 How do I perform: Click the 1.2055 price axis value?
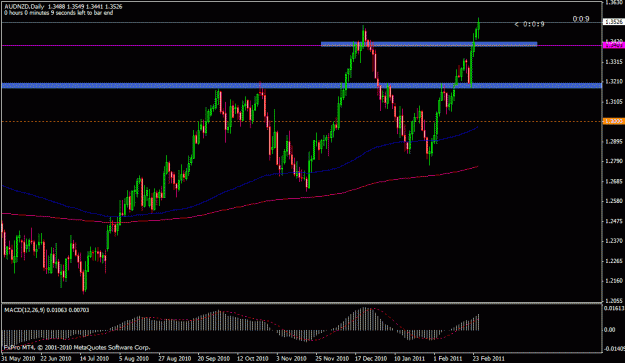(614, 300)
